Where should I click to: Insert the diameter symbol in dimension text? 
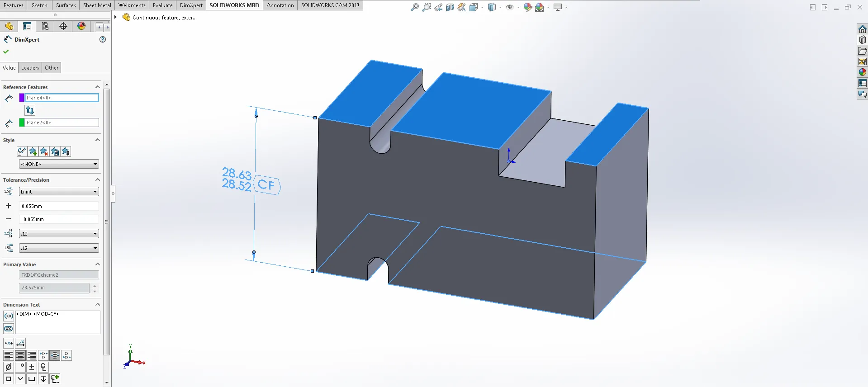tap(8, 367)
